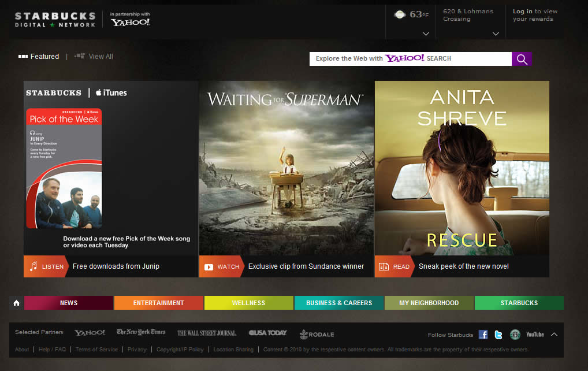
Task: Open Yahoo! partner logo in footer
Action: 90,333
